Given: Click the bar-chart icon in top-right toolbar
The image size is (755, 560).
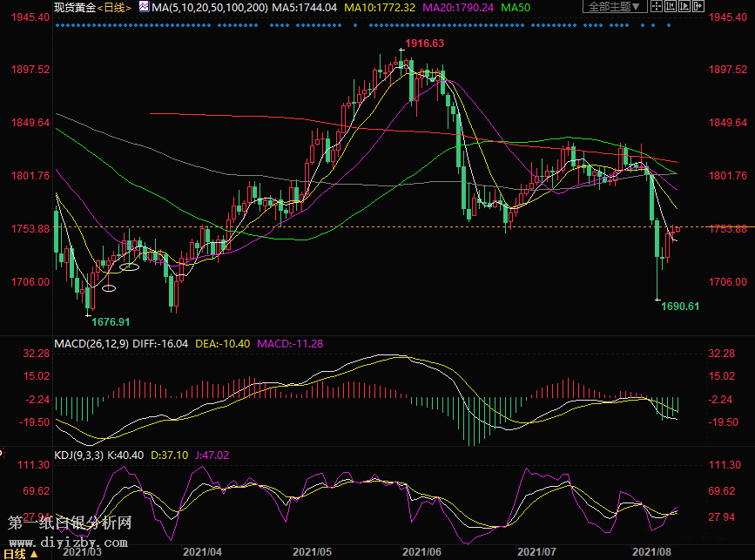Looking at the screenshot, I should click(x=671, y=6).
